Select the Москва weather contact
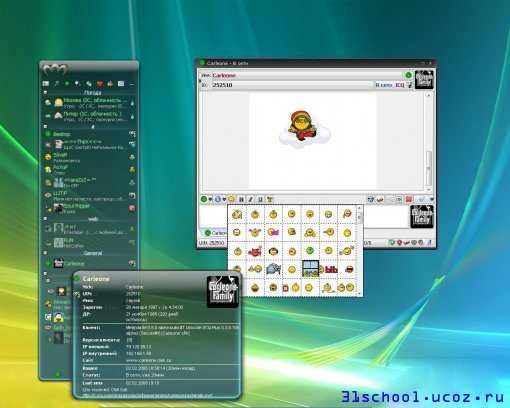Viewport: 510px width, 408px height. tap(90, 103)
